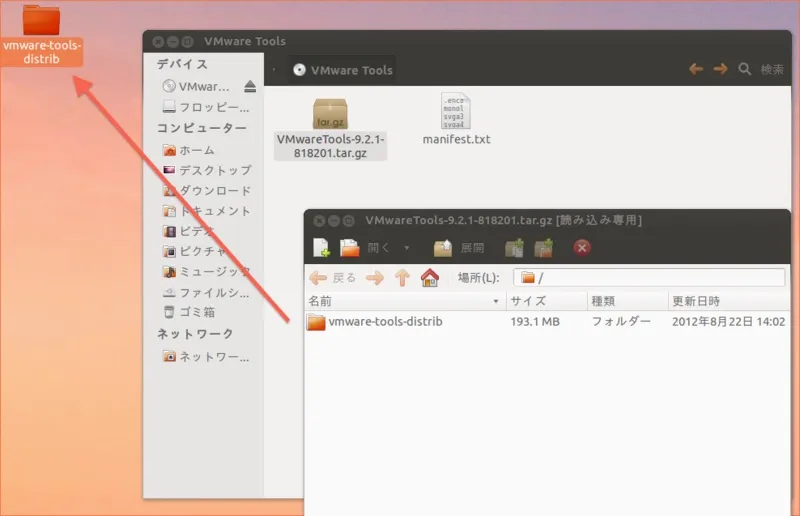Eject the VMware Tools disc in sidebar
This screenshot has width=800, height=516.
(249, 86)
